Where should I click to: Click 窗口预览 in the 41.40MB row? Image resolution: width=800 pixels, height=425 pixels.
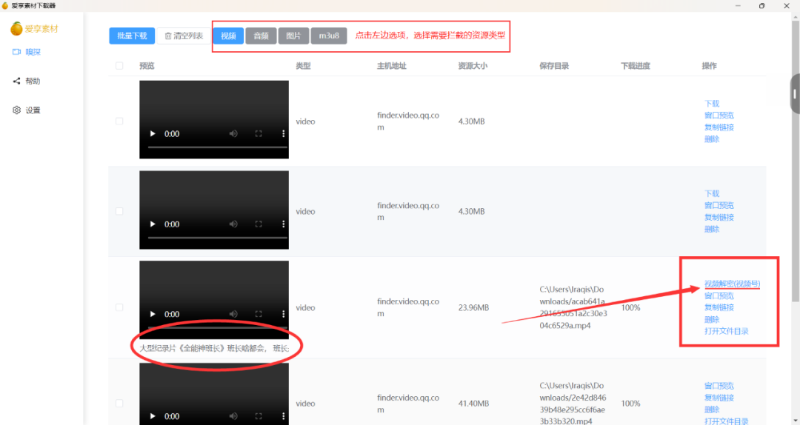click(x=719, y=386)
